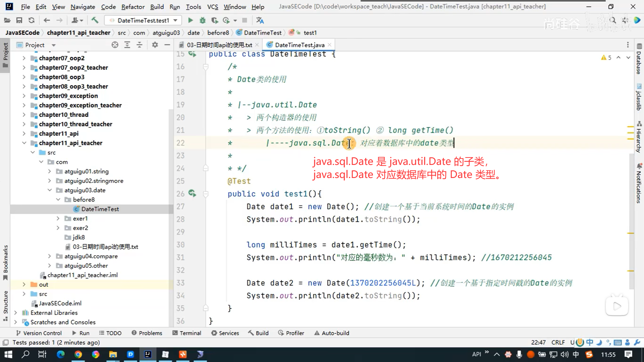
Task: Run test1 from gutter icon at line 26
Action: click(192, 193)
